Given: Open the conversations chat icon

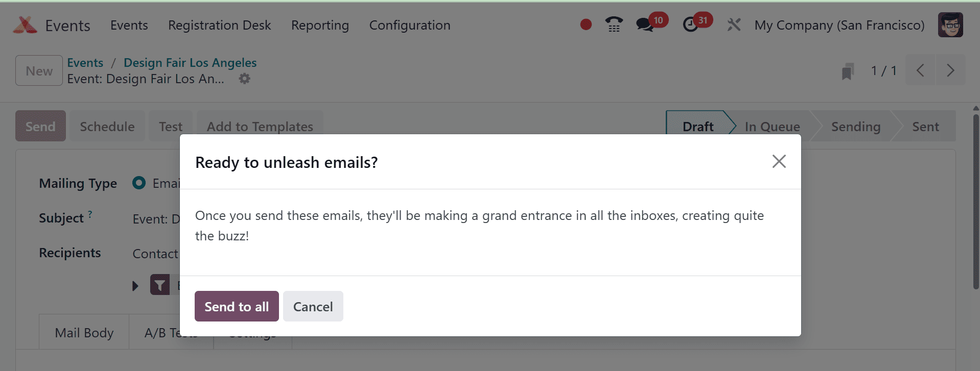Looking at the screenshot, I should click(x=644, y=24).
